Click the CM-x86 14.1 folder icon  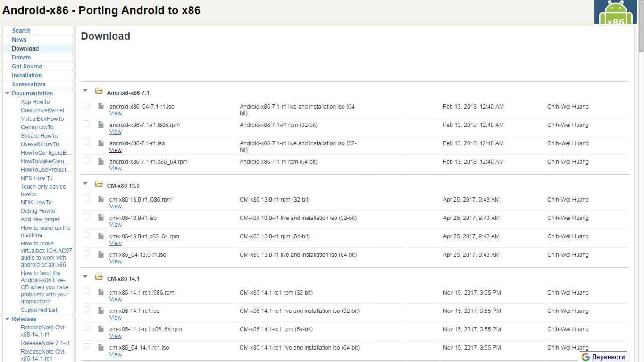(99, 277)
